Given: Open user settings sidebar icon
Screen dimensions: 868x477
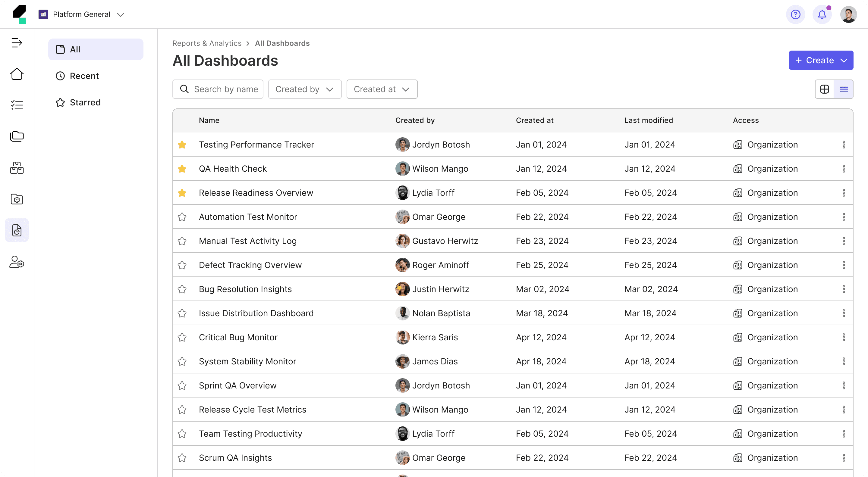Looking at the screenshot, I should (x=17, y=262).
